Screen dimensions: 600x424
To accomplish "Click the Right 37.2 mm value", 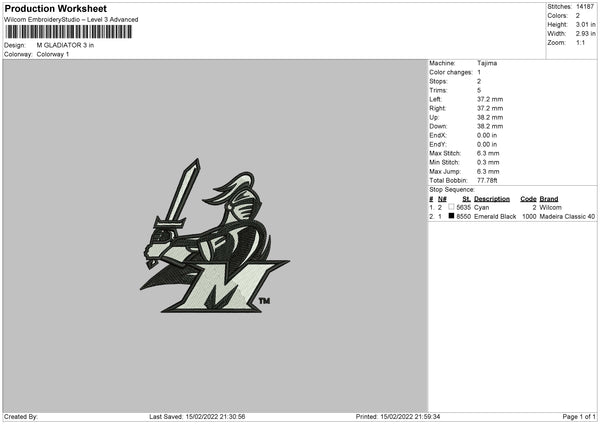I will point(490,108).
